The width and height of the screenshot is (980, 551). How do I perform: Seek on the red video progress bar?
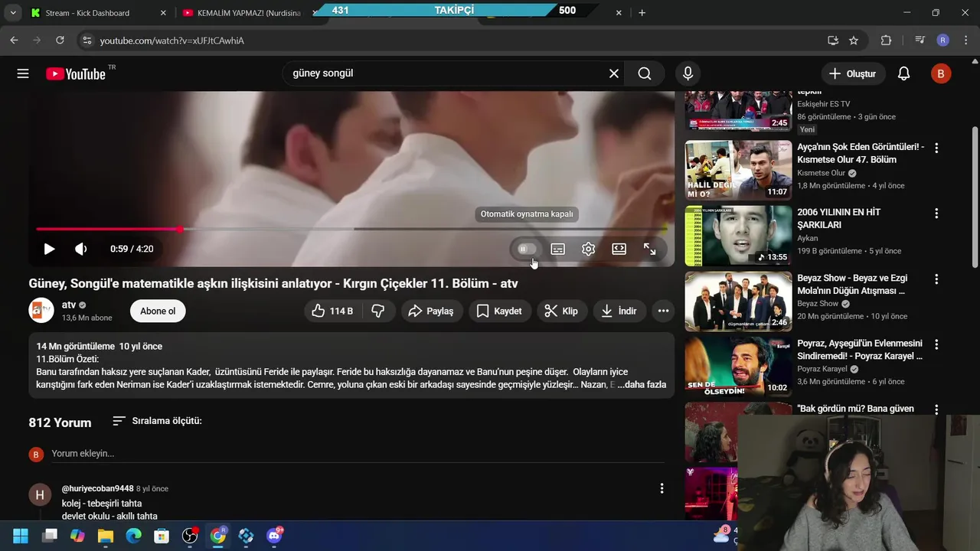click(351, 229)
